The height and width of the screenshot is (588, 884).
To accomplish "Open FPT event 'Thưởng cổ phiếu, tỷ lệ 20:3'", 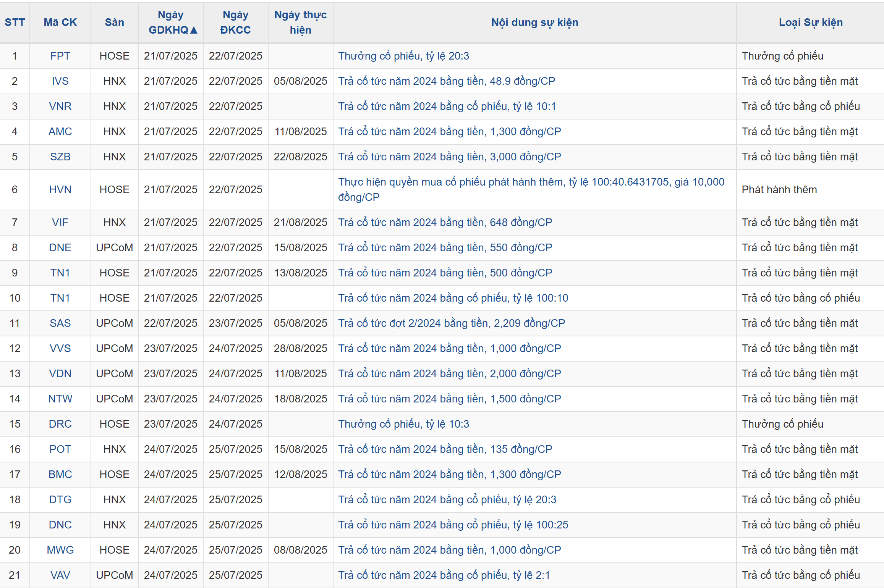I will (x=403, y=56).
